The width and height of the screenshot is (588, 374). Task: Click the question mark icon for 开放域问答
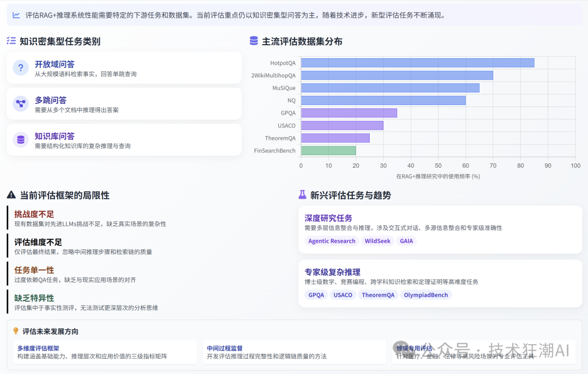click(21, 68)
